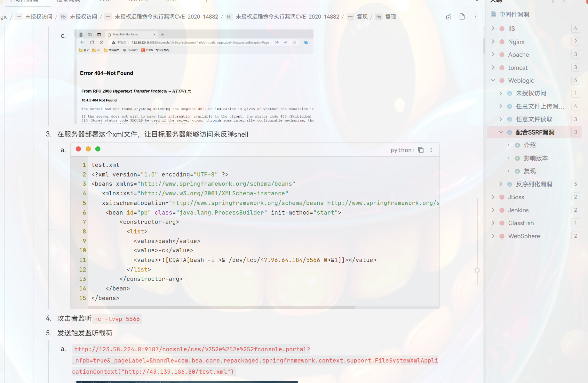
Task: Click the heading-level icon beside Apache
Action: click(x=502, y=55)
